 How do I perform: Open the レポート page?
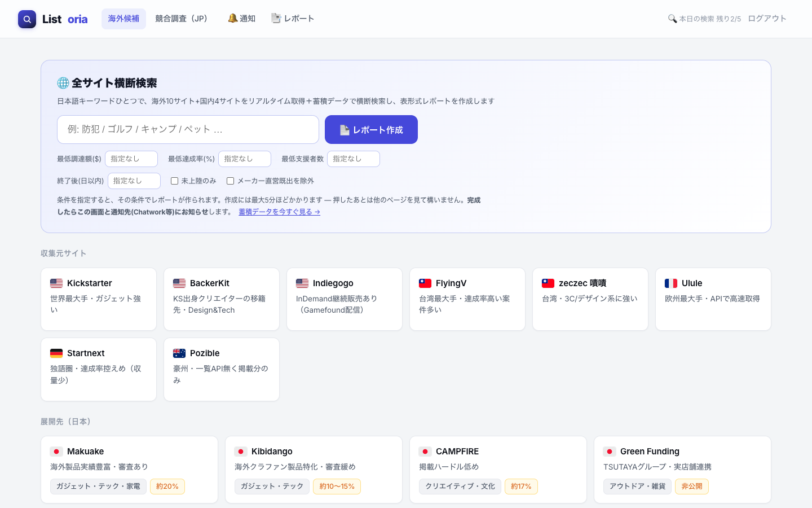[293, 19]
